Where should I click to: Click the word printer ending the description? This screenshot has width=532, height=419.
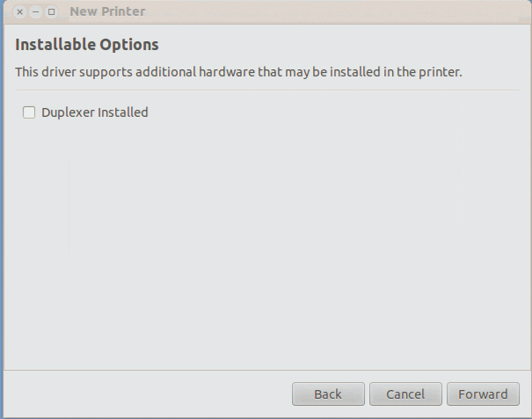(438, 72)
